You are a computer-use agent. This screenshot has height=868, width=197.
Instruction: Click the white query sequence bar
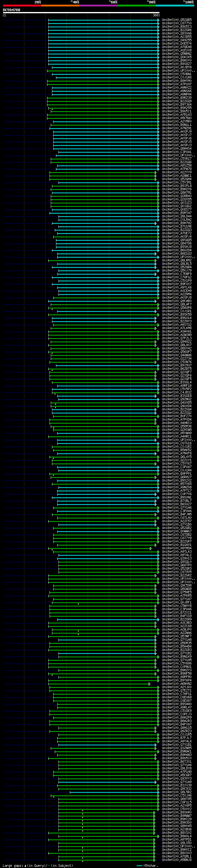[81, 12]
